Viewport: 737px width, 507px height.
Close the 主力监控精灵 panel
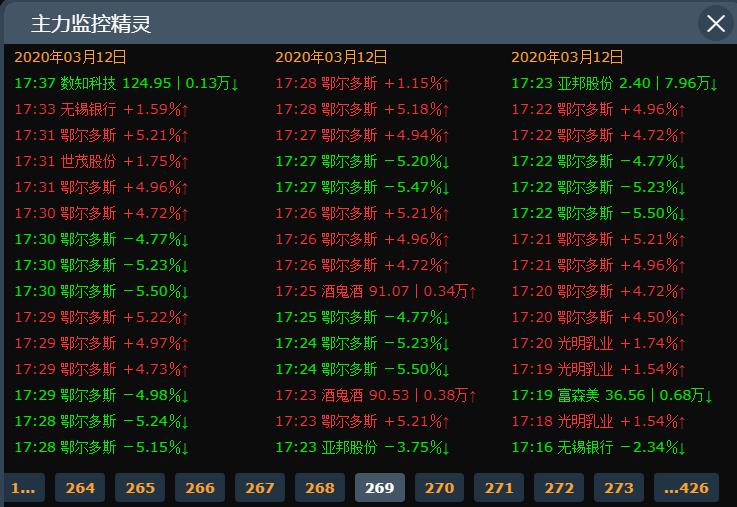pyautogui.click(x=715, y=23)
